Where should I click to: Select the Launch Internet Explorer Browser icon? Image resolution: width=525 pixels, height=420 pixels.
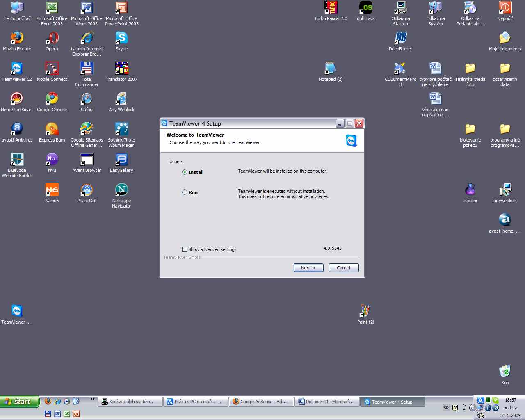tap(87, 44)
